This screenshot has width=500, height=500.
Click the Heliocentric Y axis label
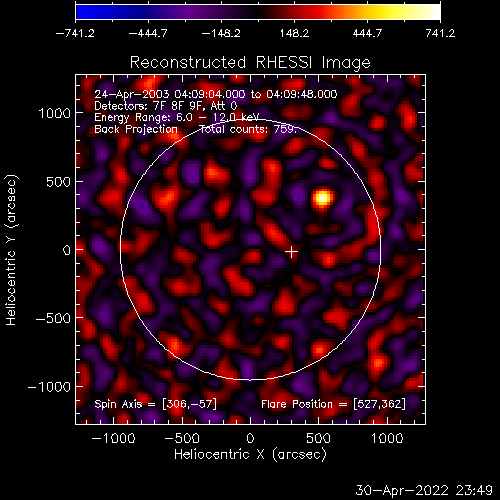pyautogui.click(x=11, y=250)
